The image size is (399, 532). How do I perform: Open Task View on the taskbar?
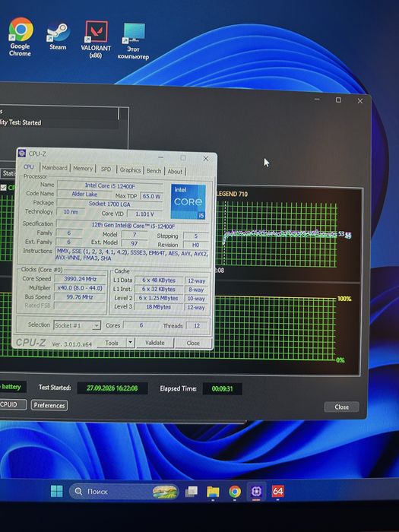click(192, 491)
